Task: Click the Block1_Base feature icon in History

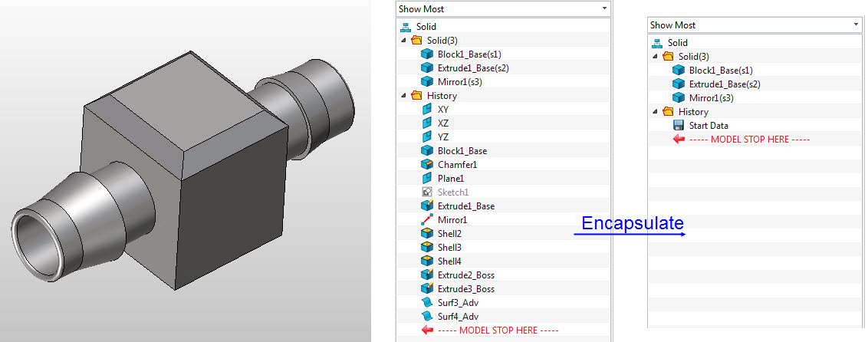Action: coord(426,150)
